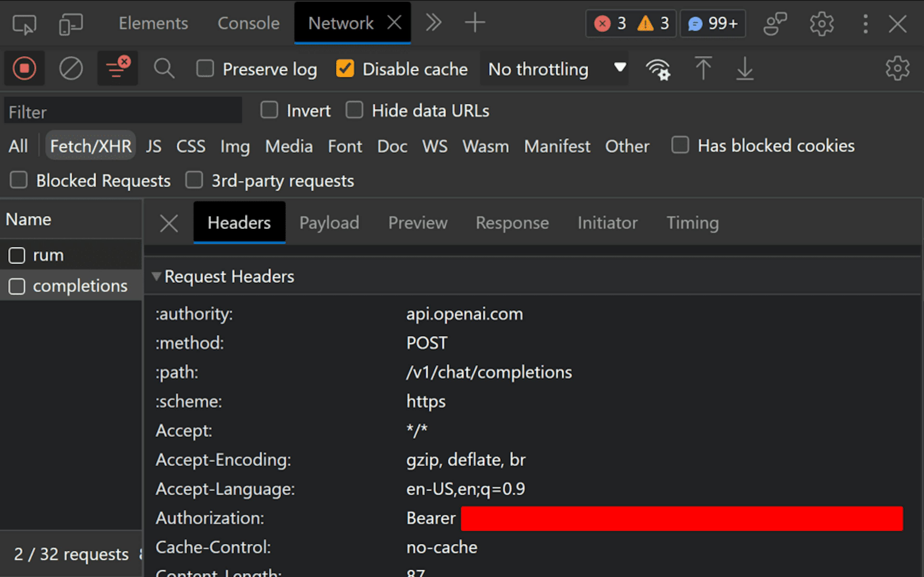
Task: Click the import HAR upload arrow
Action: coord(703,68)
